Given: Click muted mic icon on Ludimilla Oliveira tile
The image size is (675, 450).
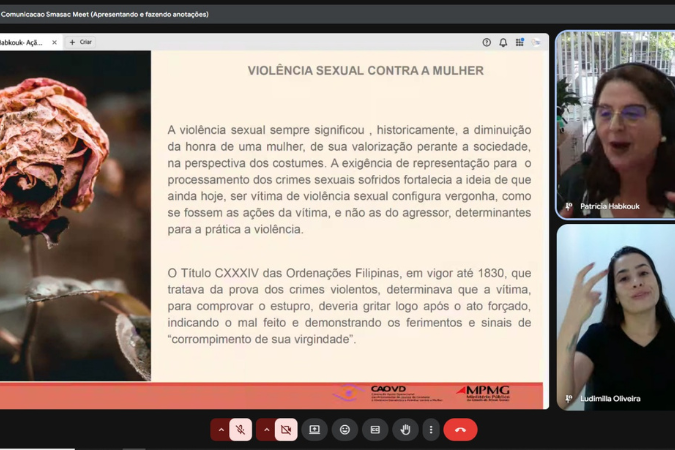Looking at the screenshot, I should pyautogui.click(x=569, y=399).
